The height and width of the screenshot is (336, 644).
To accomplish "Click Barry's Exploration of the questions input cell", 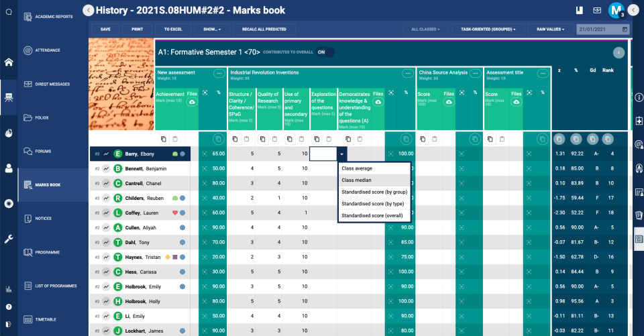I will coord(323,154).
